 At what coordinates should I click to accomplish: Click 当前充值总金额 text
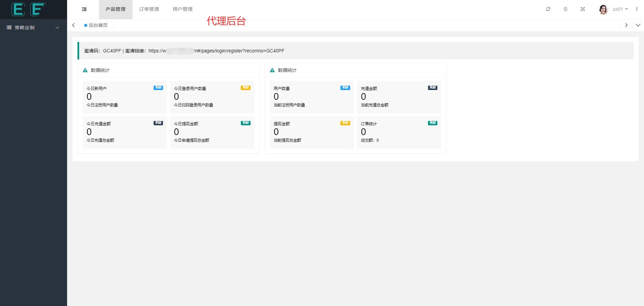point(375,105)
